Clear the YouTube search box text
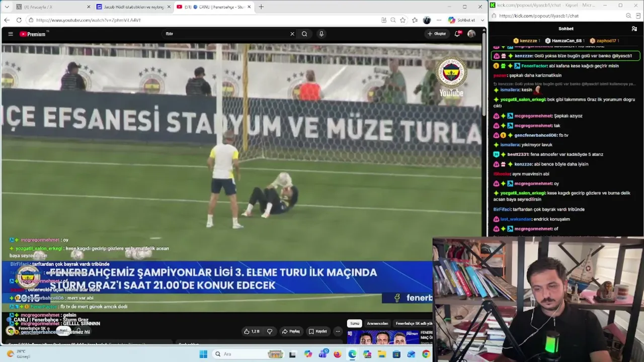Viewport: 644px width, 362px height. pos(292,34)
